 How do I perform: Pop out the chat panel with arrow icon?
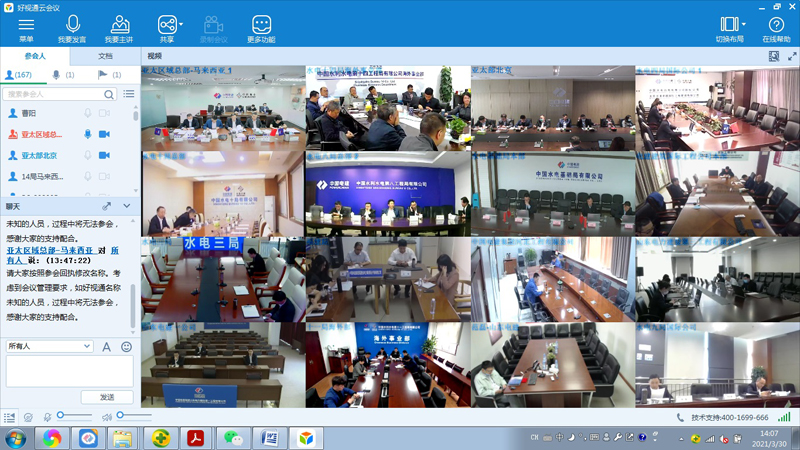click(107, 206)
